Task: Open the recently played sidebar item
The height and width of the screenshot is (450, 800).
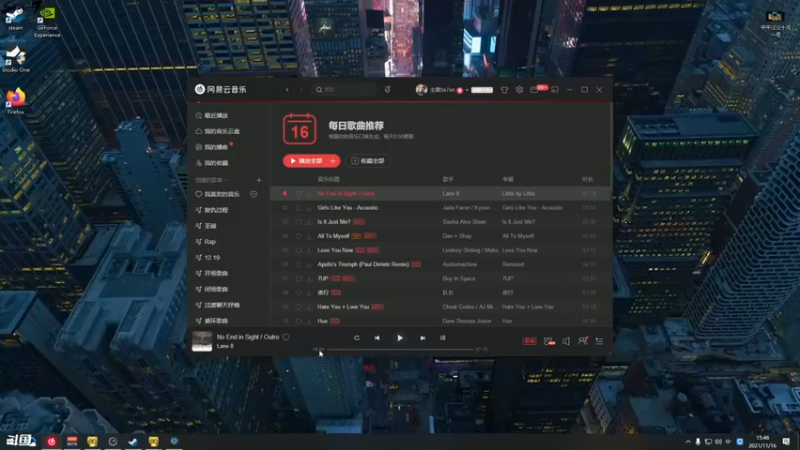Action: (x=212, y=116)
